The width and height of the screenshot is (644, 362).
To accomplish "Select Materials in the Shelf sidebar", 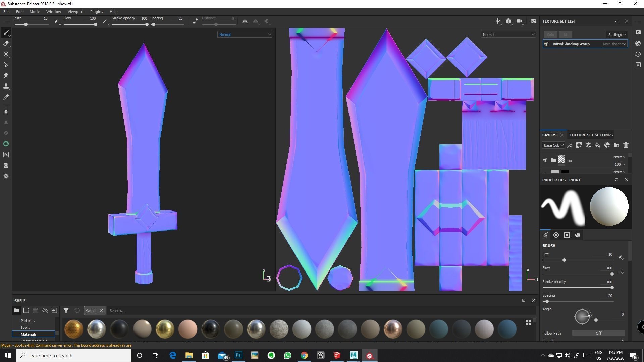I will (x=29, y=334).
